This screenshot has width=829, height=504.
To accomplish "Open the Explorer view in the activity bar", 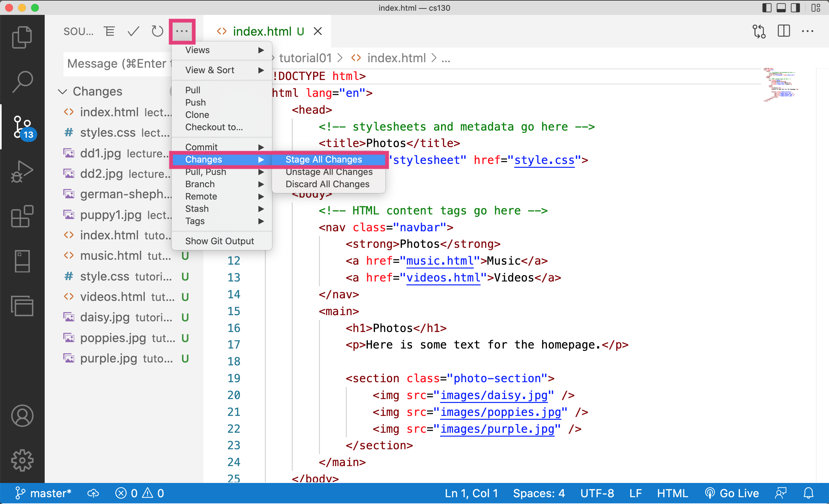I will click(22, 37).
